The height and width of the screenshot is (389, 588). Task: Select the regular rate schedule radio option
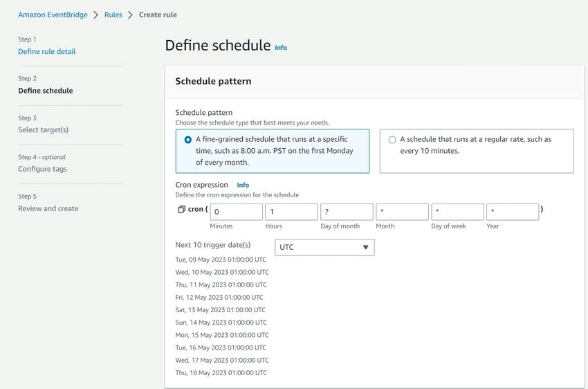tap(392, 140)
